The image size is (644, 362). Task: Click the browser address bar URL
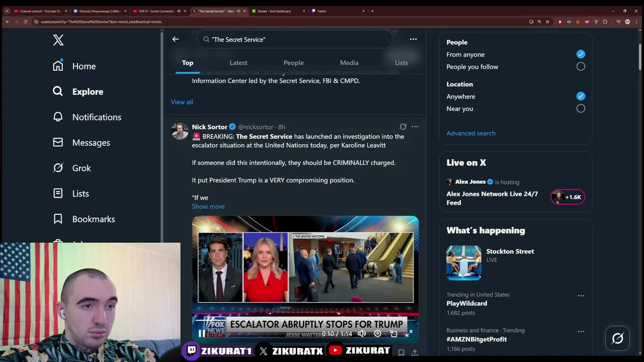(x=101, y=22)
